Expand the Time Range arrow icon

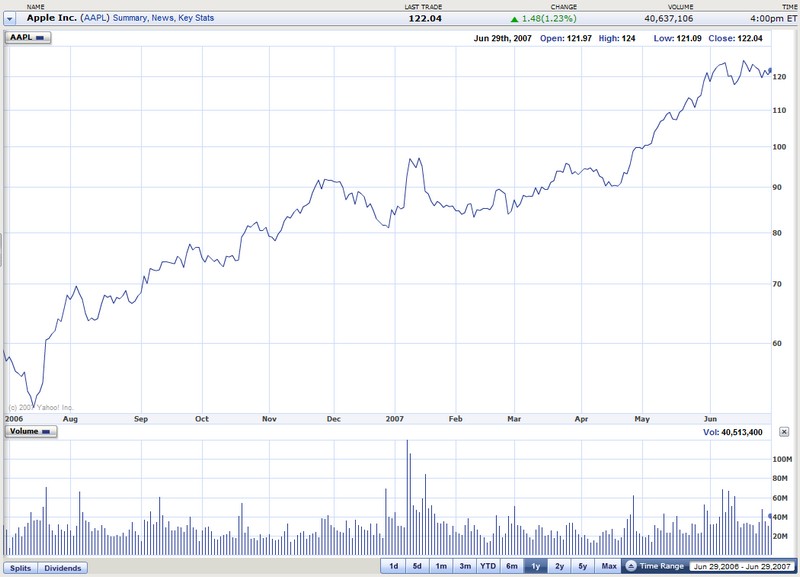tap(631, 566)
